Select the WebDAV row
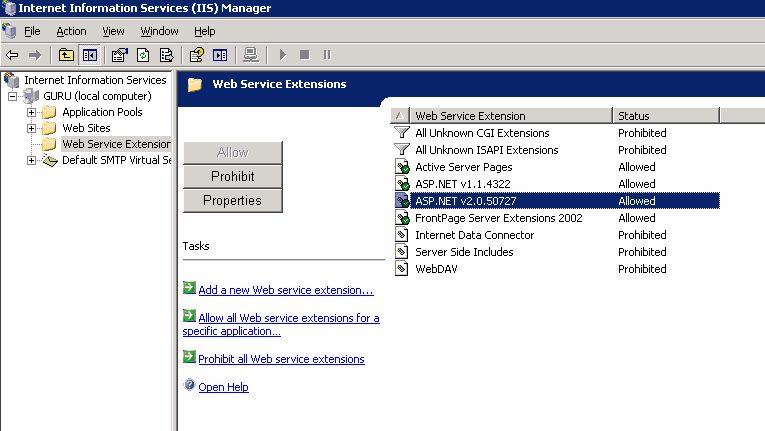This screenshot has height=431, width=765. (556, 269)
